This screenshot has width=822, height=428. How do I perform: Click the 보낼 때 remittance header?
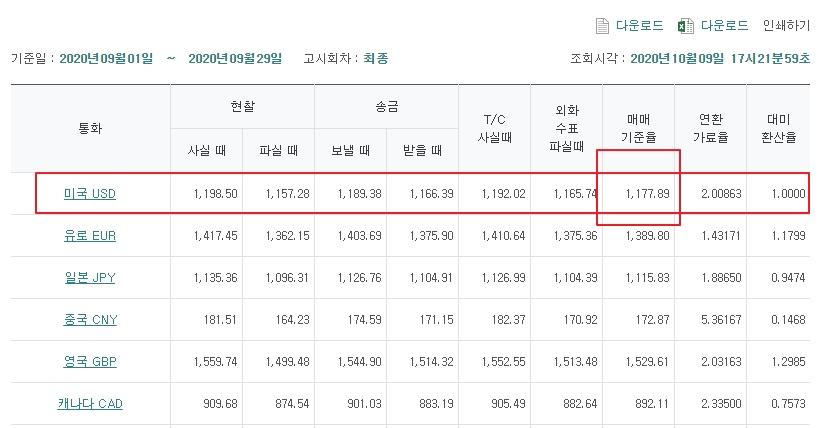350,151
